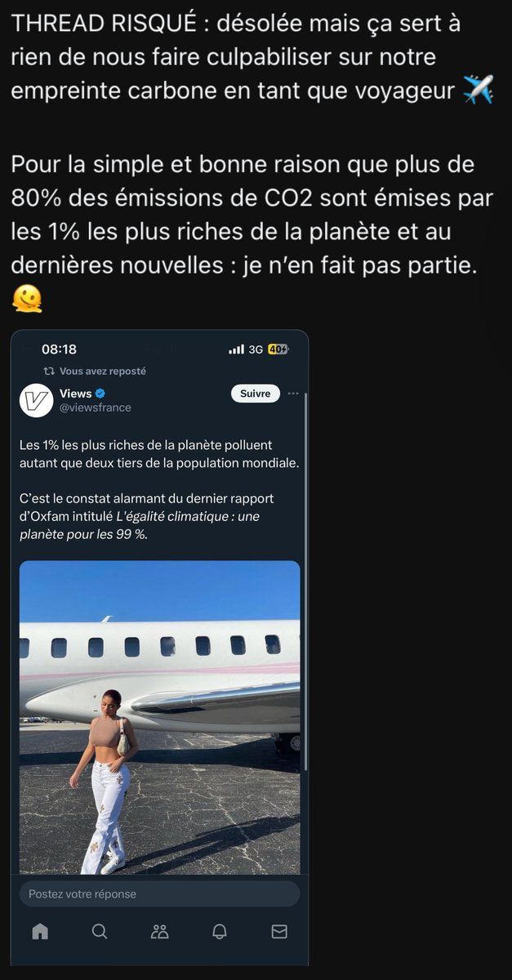Click the Views account name
Screen dimensions: 512x980
pos(75,394)
